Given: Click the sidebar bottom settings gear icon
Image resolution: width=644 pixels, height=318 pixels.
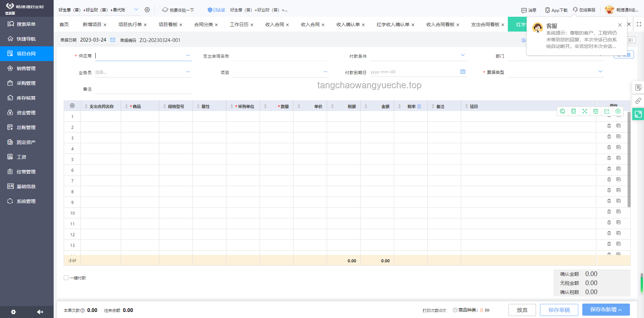Looking at the screenshot, I should (13, 312).
